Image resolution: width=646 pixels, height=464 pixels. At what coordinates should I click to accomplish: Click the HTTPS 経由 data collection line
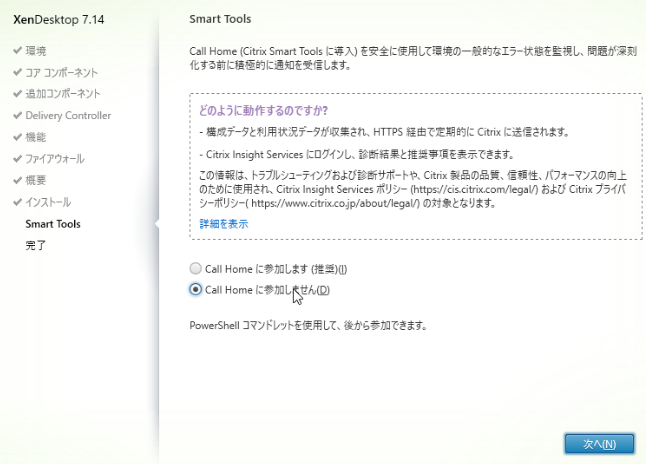(x=384, y=132)
